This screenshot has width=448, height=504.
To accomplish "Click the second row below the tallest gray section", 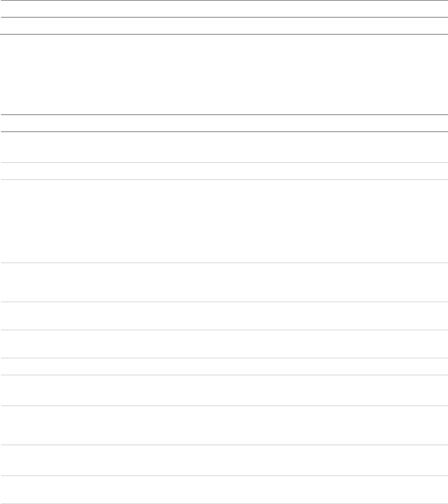I will pos(224,316).
